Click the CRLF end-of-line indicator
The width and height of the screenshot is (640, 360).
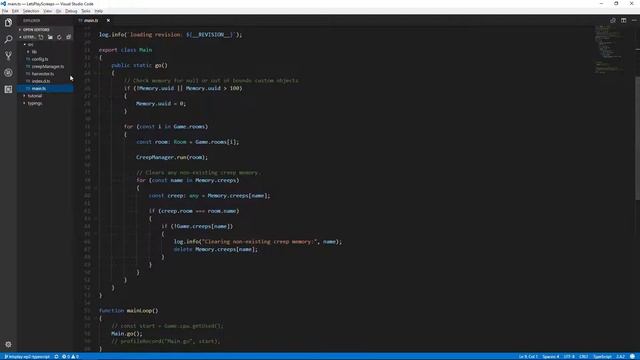coord(584,357)
